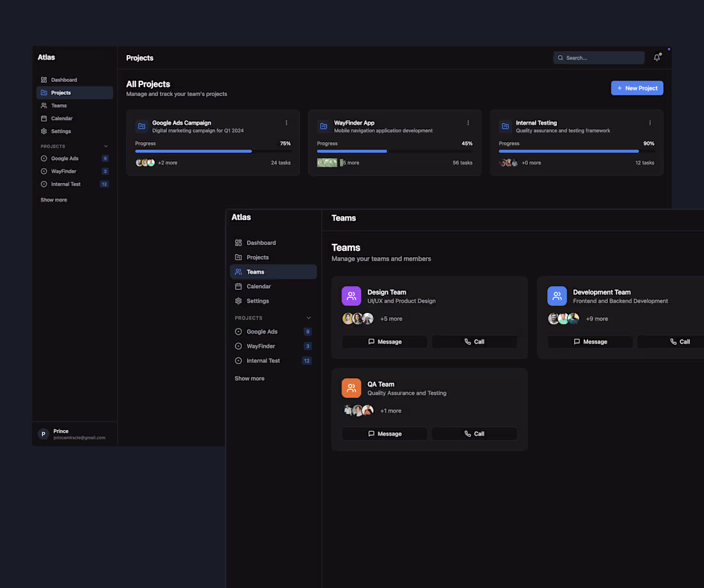Select the Calendar sidebar icon

coord(44,118)
